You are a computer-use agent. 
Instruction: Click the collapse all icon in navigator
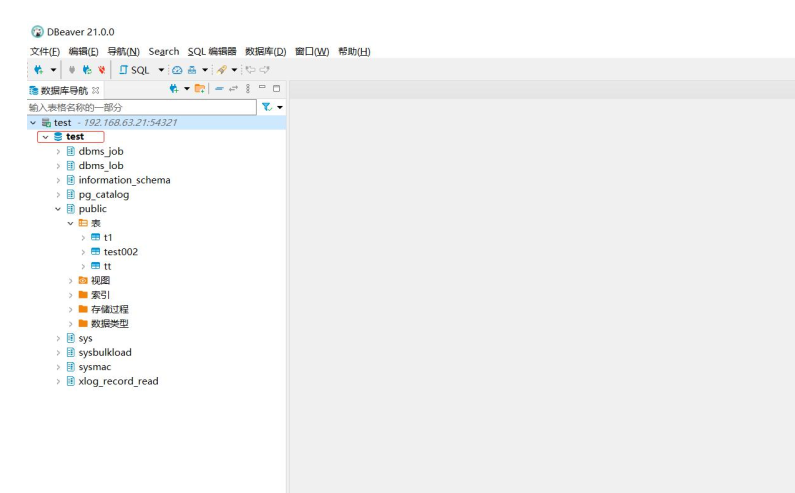219,89
